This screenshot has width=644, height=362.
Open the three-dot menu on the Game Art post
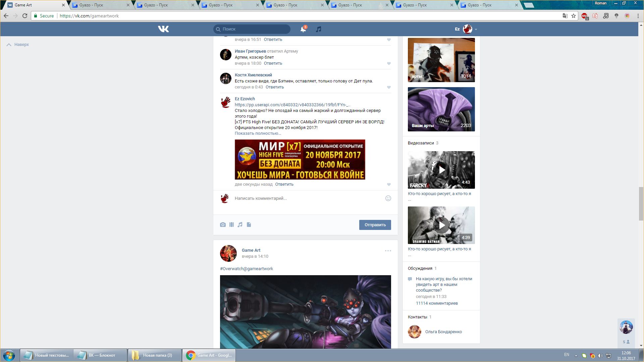pos(388,251)
